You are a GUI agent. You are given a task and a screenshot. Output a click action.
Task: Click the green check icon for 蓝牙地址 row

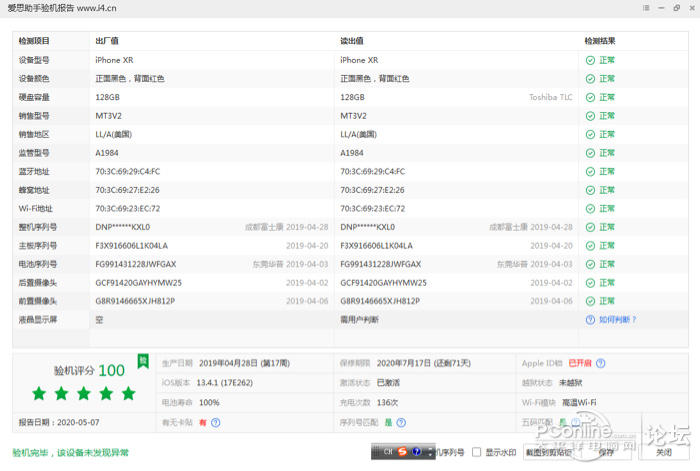click(x=590, y=172)
